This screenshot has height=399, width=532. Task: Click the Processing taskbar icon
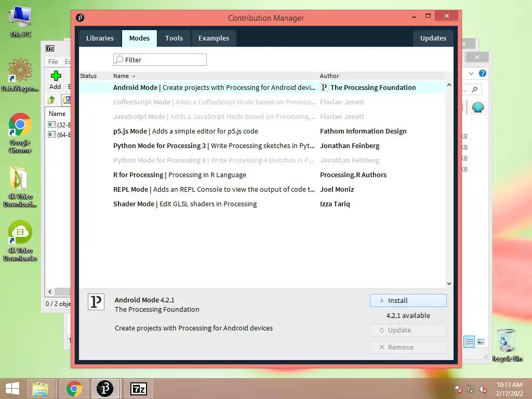[x=105, y=389]
